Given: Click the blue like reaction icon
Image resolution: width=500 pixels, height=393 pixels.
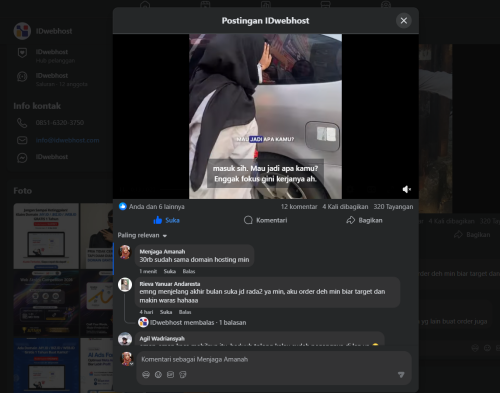Looking at the screenshot, I should [123, 206].
